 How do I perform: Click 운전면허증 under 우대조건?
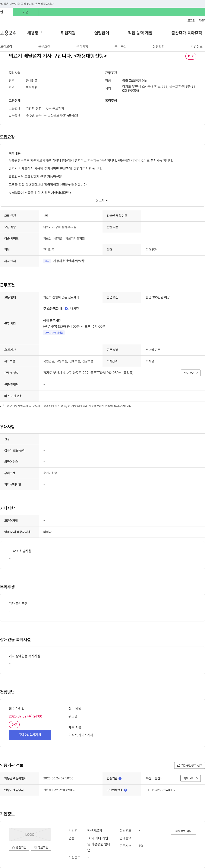(50, 473)
